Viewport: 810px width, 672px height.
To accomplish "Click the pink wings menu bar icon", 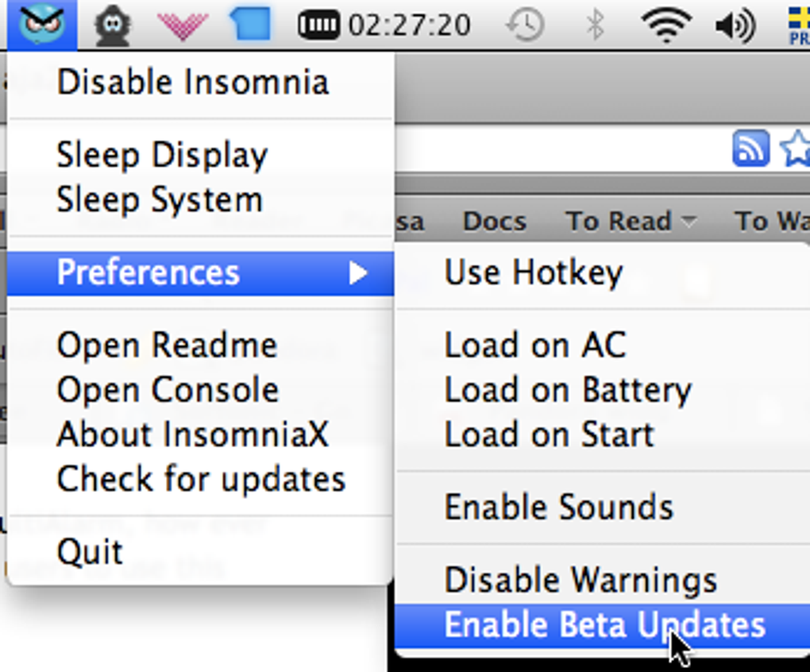I will (x=183, y=25).
